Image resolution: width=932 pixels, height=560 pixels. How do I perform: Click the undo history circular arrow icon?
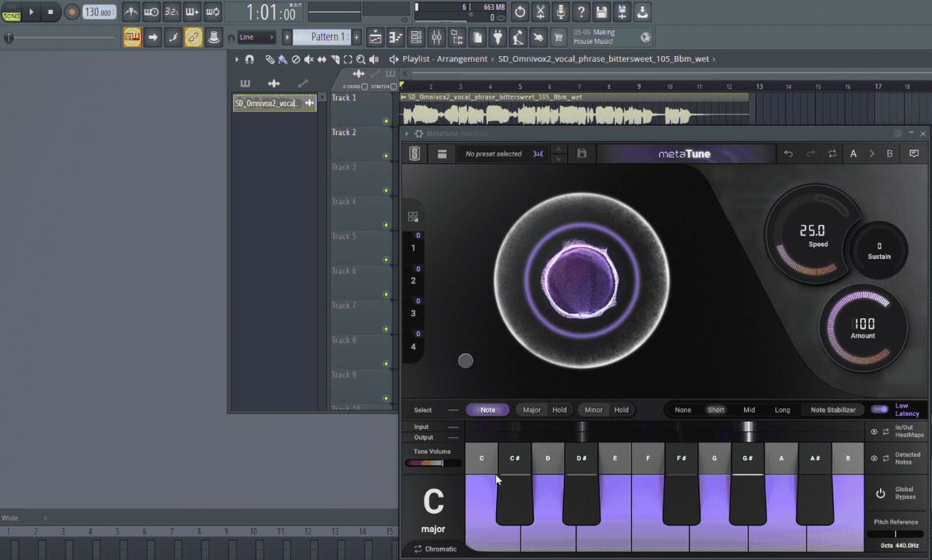pos(519,12)
